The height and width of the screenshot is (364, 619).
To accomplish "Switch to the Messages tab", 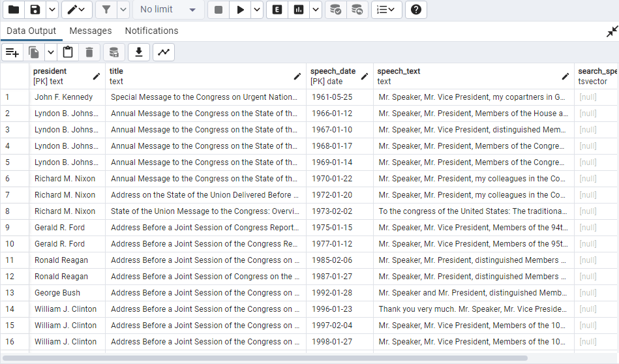I will 90,31.
